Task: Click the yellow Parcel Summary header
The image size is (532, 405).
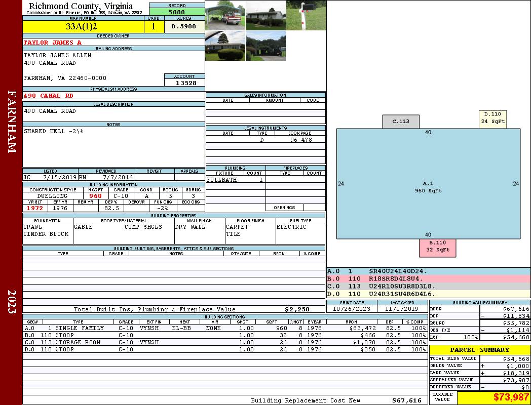Action: [479, 350]
